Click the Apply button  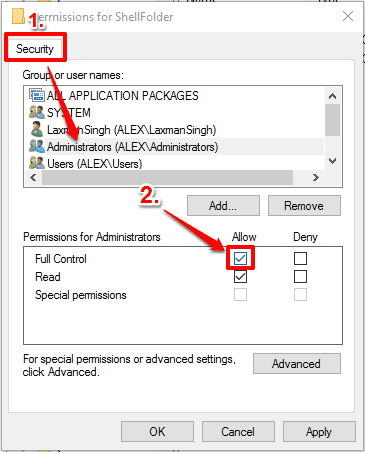click(319, 432)
